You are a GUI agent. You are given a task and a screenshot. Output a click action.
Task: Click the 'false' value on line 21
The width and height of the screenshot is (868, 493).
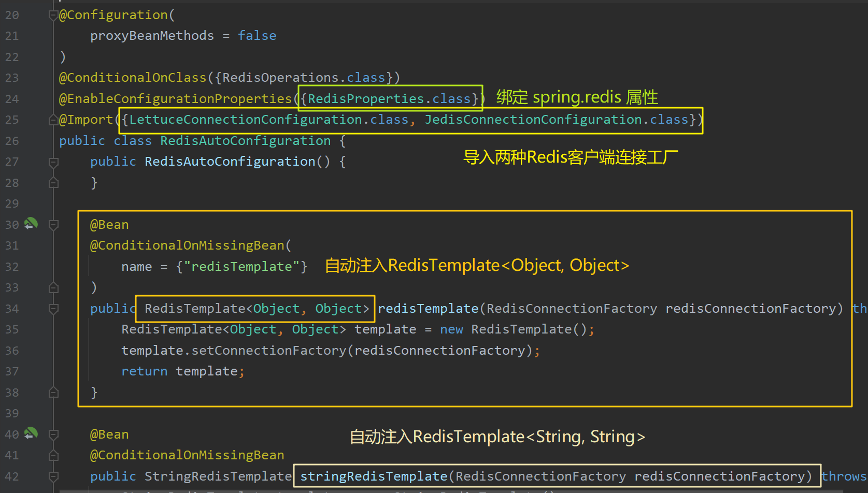[x=257, y=36]
